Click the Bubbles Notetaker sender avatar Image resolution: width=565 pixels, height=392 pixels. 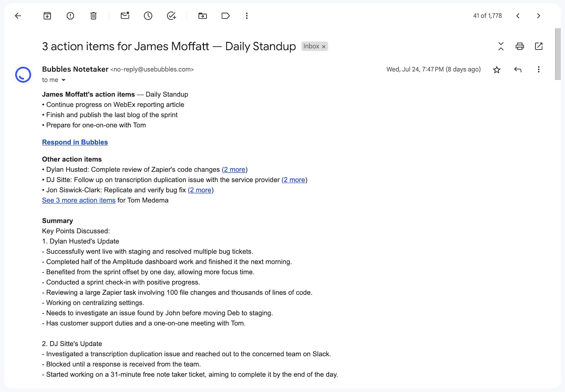(x=23, y=75)
